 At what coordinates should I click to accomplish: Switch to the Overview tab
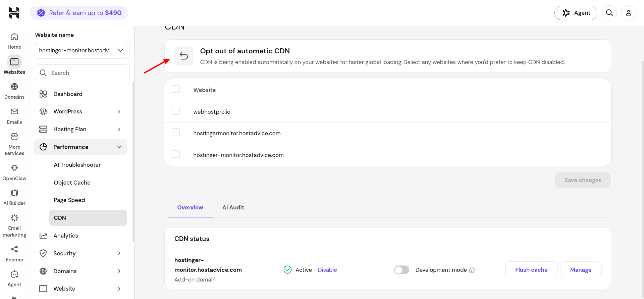pyautogui.click(x=190, y=207)
